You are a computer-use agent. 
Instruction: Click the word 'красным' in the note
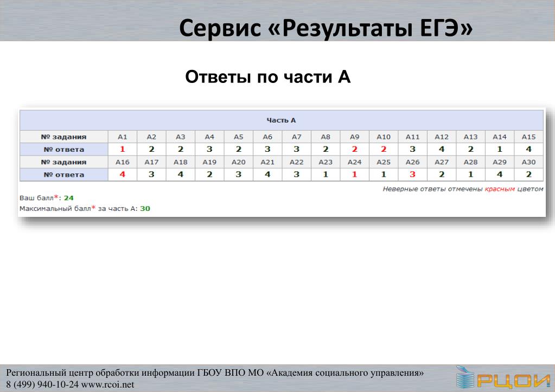[500, 189]
